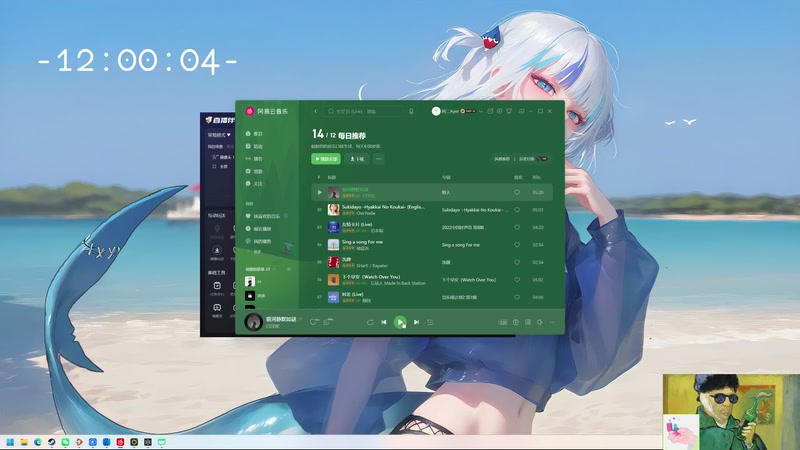Open the settings gear icon in title bar

(499, 111)
